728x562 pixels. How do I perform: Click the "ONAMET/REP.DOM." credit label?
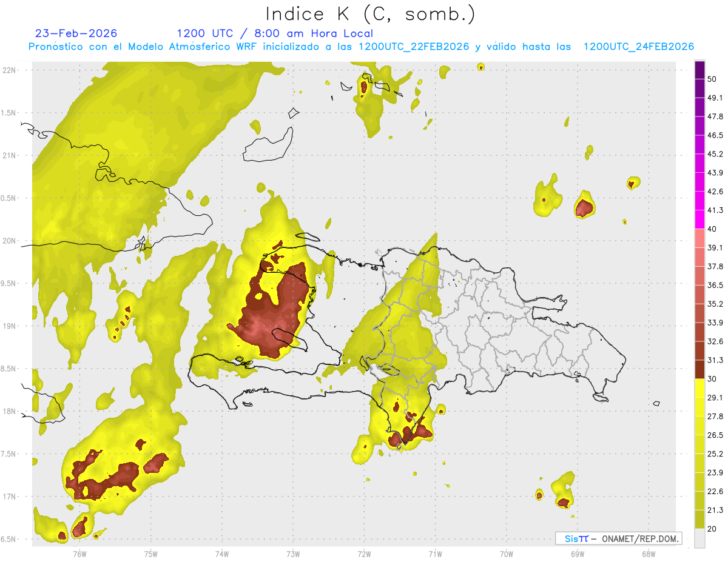(x=639, y=538)
